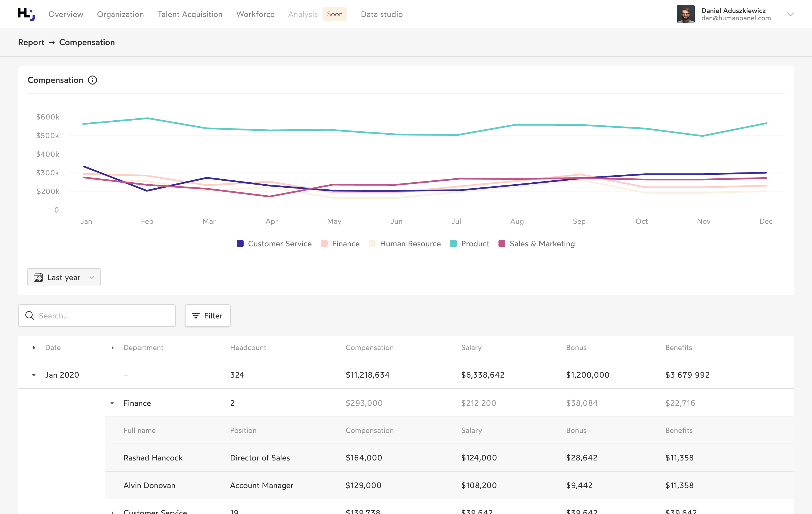Click the search magnifier icon
The height and width of the screenshot is (514, 812).
click(30, 316)
